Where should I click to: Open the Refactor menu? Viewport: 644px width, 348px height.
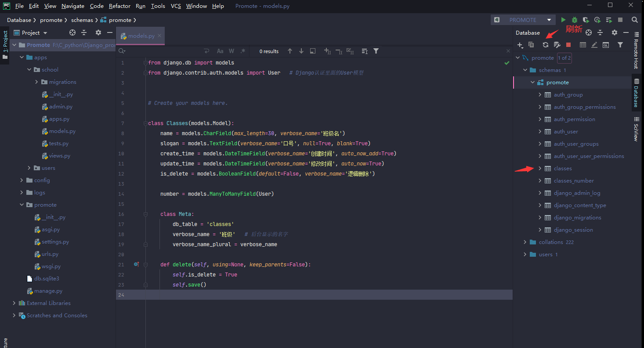pos(119,6)
